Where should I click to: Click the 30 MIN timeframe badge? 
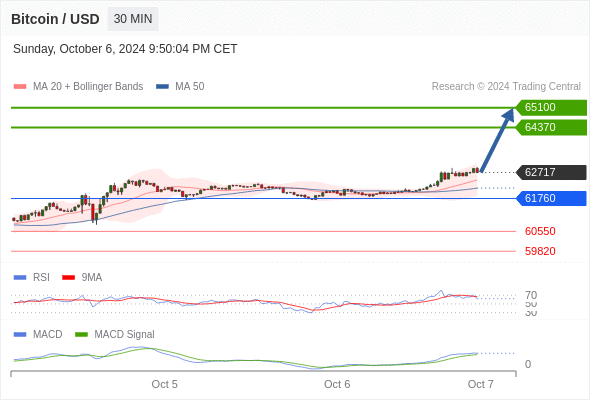133,19
